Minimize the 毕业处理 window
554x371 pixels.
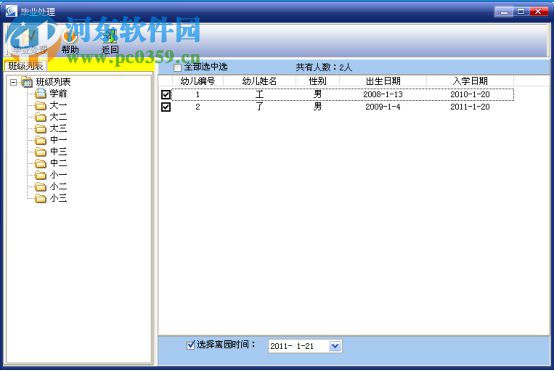coord(503,12)
